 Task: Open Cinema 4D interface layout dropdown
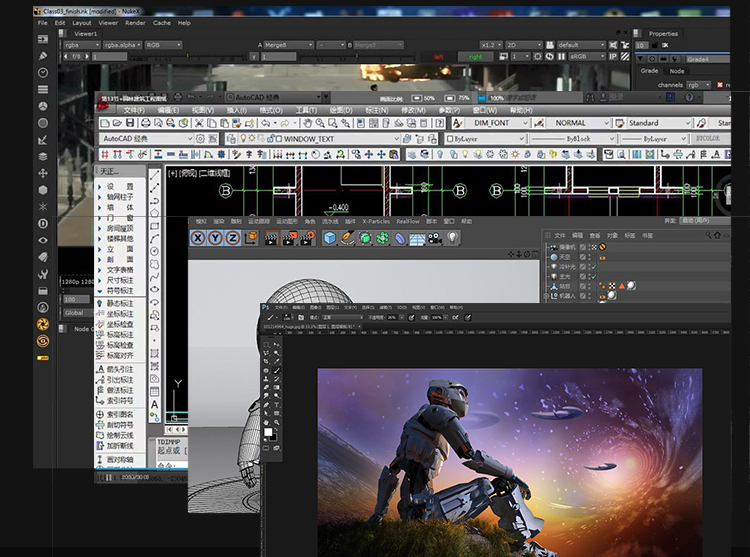point(706,221)
